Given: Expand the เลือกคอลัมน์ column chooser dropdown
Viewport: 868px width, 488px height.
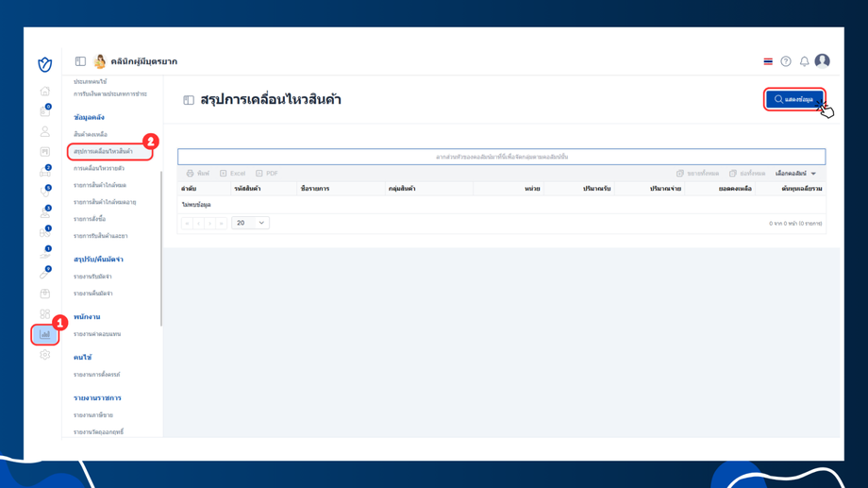Looking at the screenshot, I should tap(795, 174).
